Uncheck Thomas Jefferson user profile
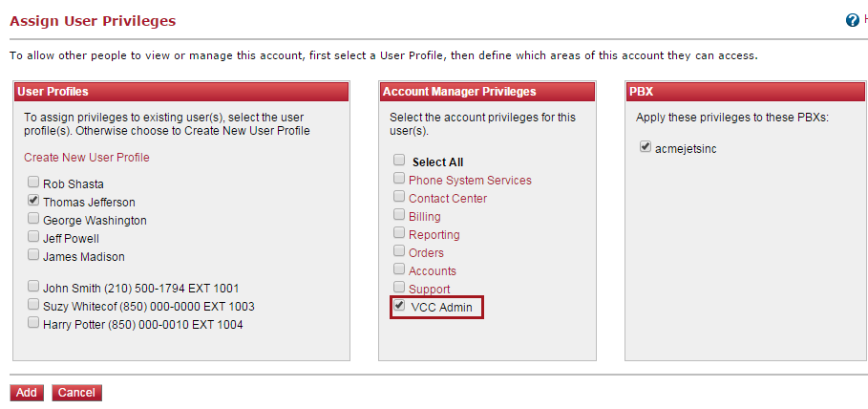Screen dimensions: 868x409 33,200
